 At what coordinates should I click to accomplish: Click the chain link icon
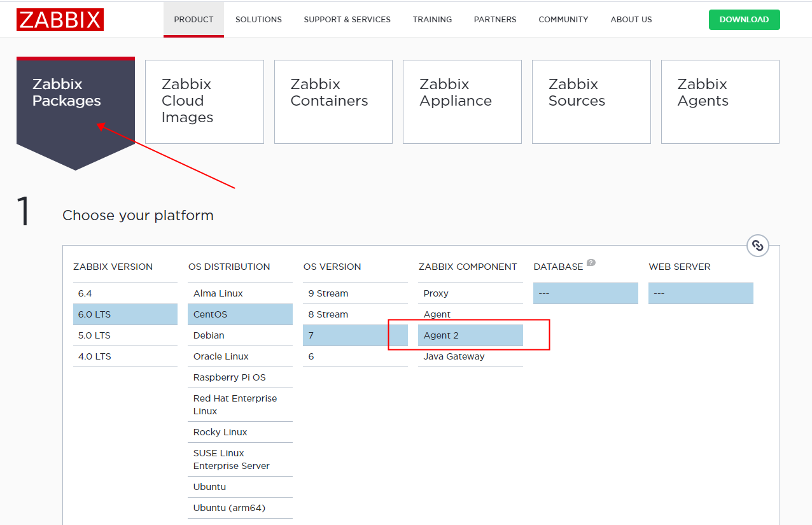[757, 246]
